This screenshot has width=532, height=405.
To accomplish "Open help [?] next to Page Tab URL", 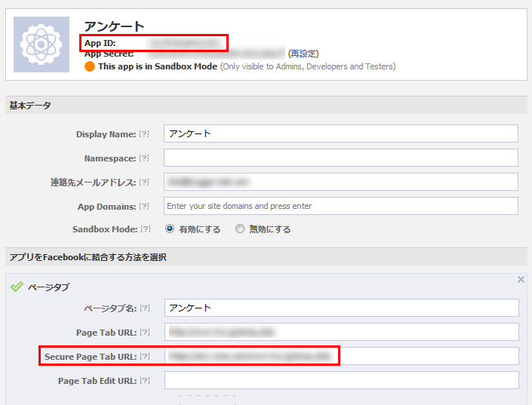I will pos(145,332).
